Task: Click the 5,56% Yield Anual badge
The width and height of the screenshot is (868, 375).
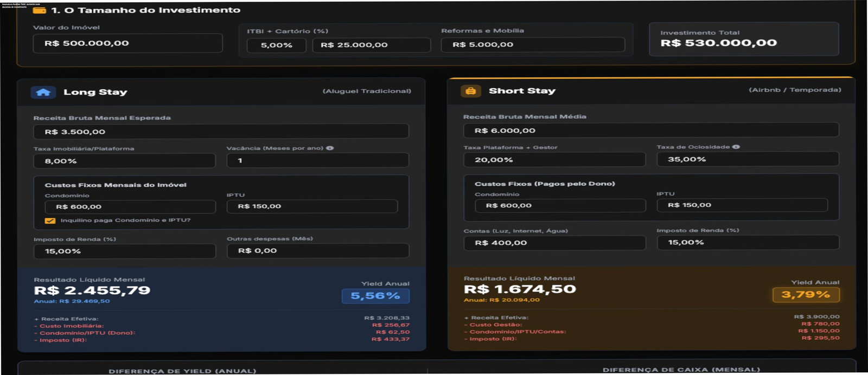Action: 375,296
